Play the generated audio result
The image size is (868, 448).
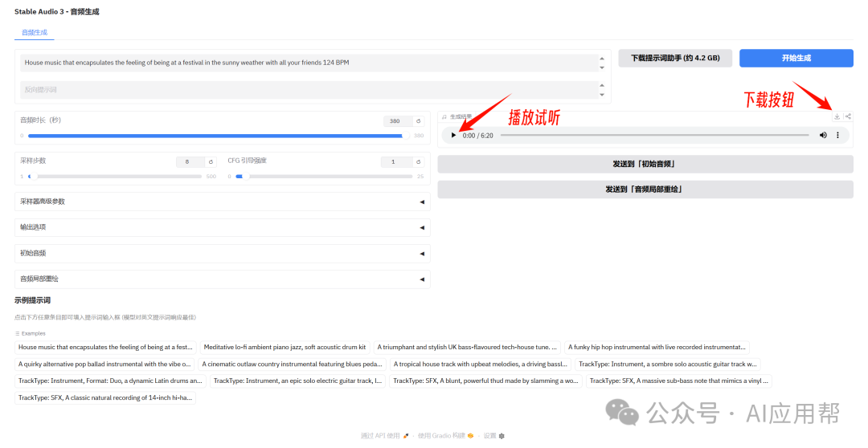pos(453,136)
